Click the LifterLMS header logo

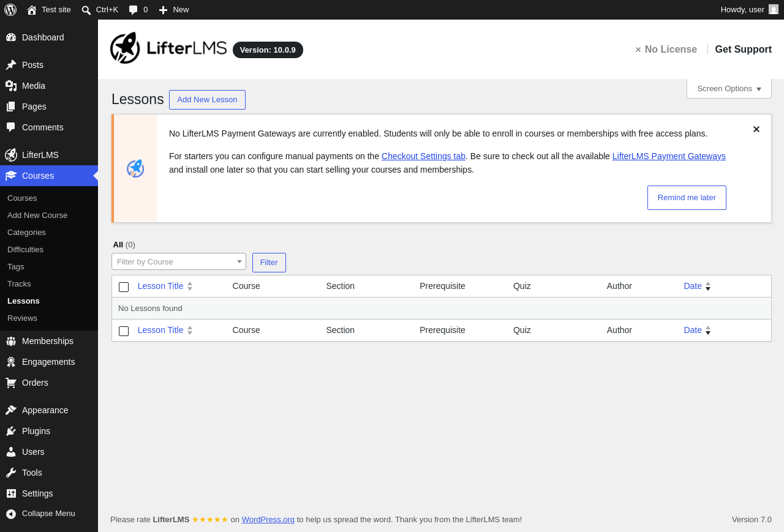coord(168,48)
